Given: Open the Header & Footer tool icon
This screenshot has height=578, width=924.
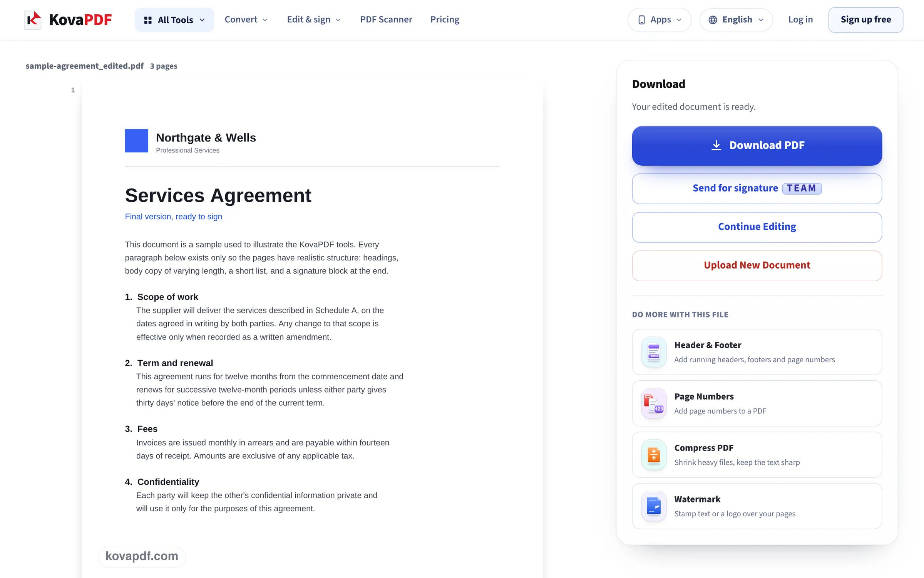Looking at the screenshot, I should (654, 352).
